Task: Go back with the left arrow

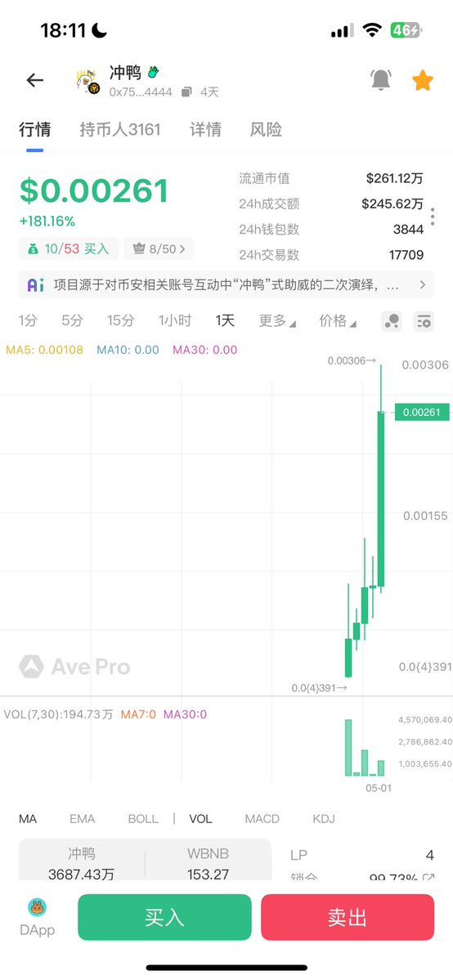Action: [35, 80]
